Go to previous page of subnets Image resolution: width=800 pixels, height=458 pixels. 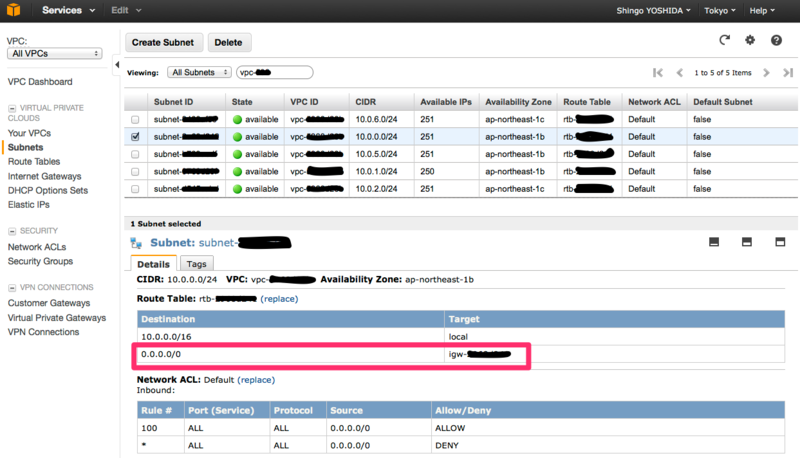[680, 73]
